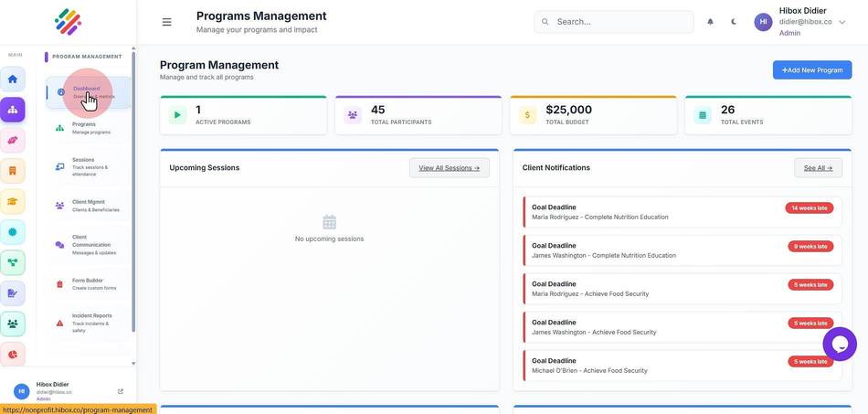
Task: Click the purple participants icon card
Action: tap(352, 115)
